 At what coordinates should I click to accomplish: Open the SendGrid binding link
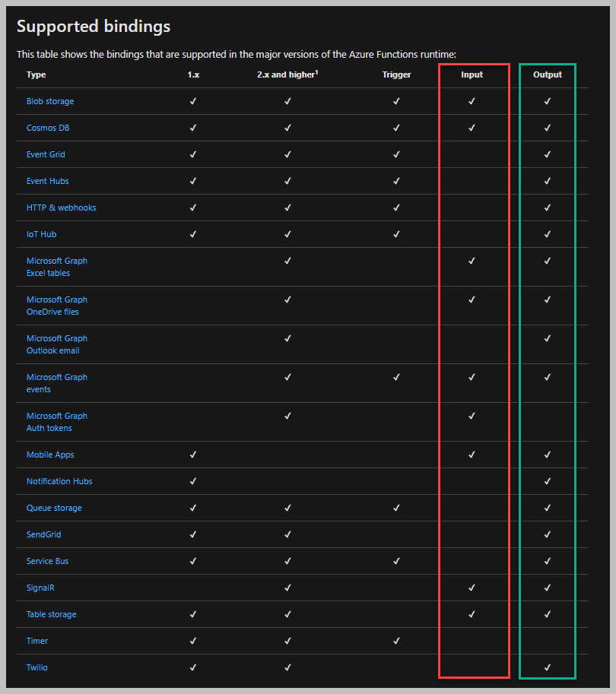tap(43, 534)
